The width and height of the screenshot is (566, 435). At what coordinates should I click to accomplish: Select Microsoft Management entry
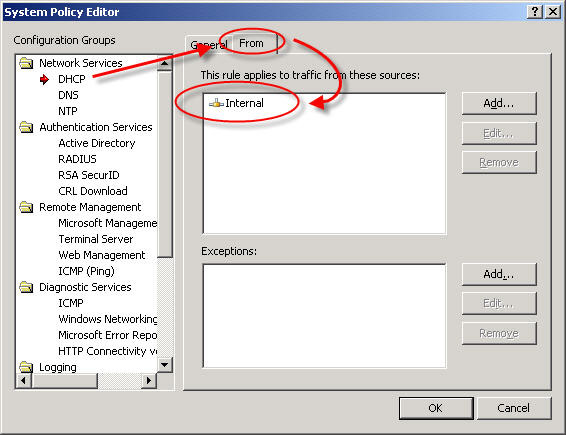[x=107, y=223]
